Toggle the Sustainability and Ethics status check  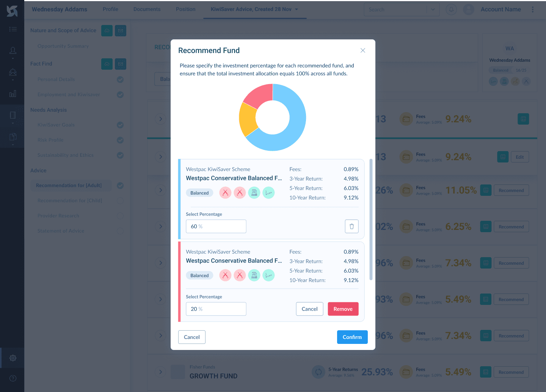(x=120, y=155)
